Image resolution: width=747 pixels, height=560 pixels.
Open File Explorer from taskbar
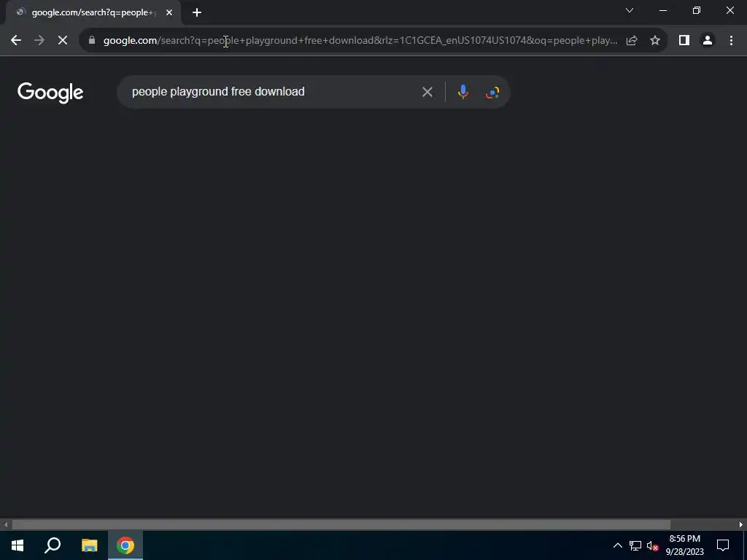(x=89, y=545)
